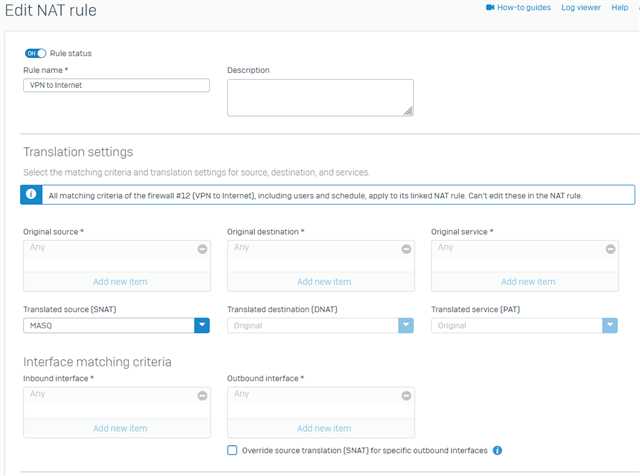Open the Log viewer link

click(x=581, y=7)
